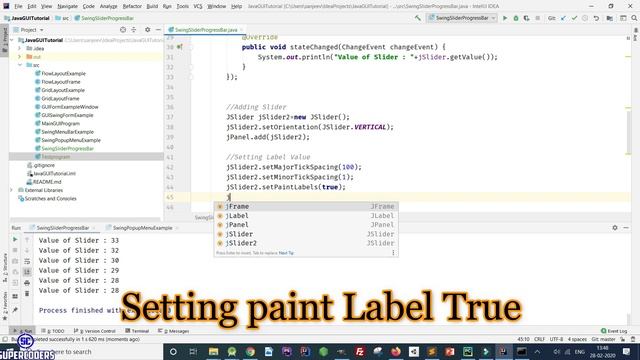Pin the Run tab with the pin icon

15,310
